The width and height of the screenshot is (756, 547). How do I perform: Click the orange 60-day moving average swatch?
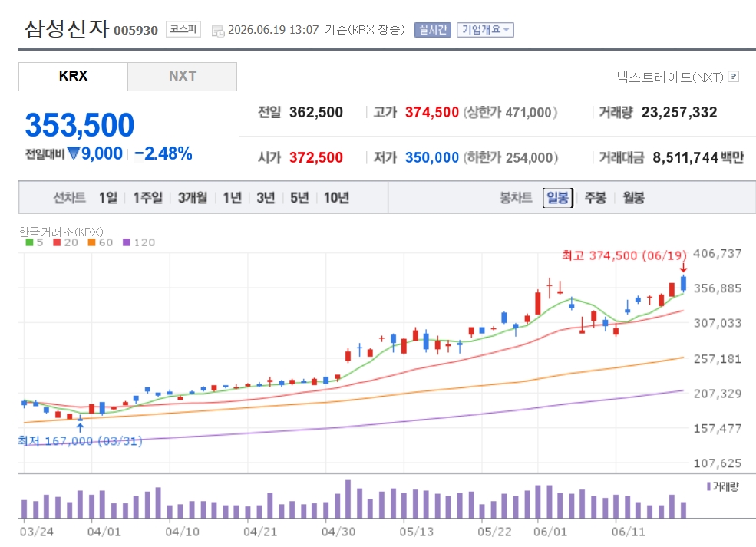tap(91, 242)
